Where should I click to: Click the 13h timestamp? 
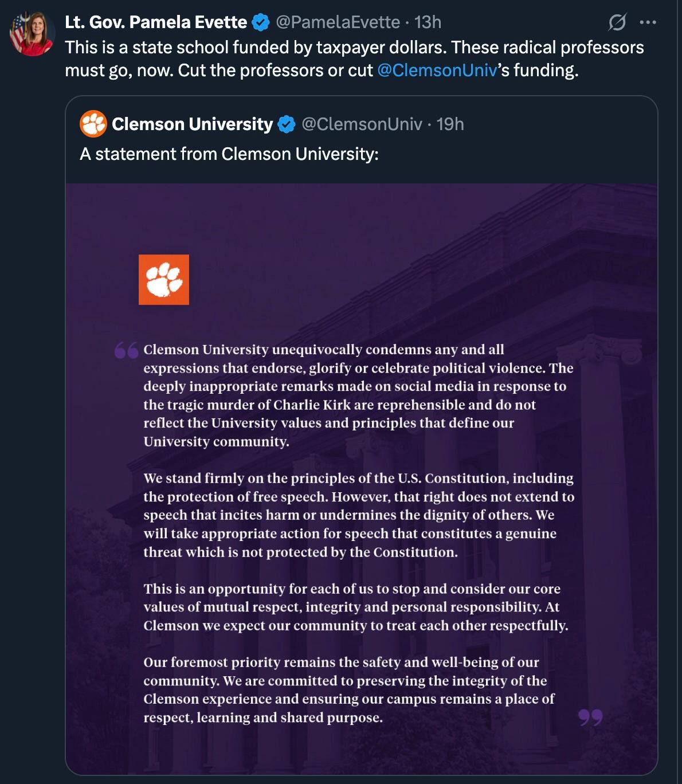pyautogui.click(x=428, y=22)
